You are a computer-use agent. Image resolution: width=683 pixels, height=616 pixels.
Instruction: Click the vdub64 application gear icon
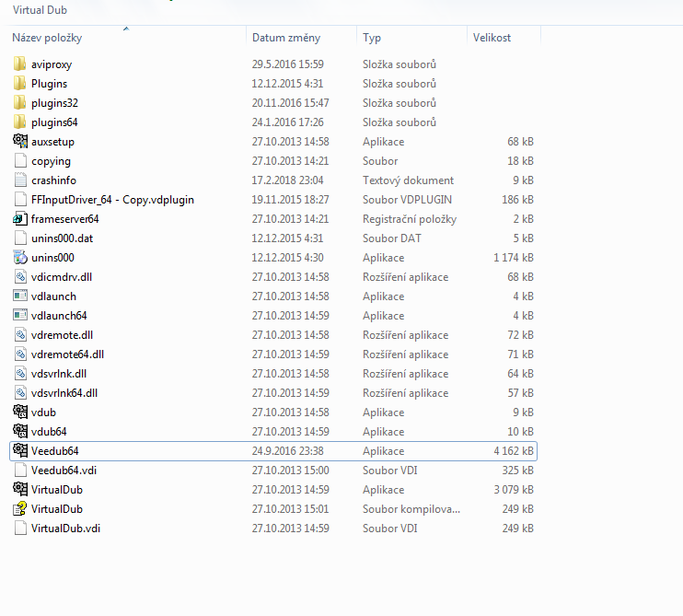point(20,431)
